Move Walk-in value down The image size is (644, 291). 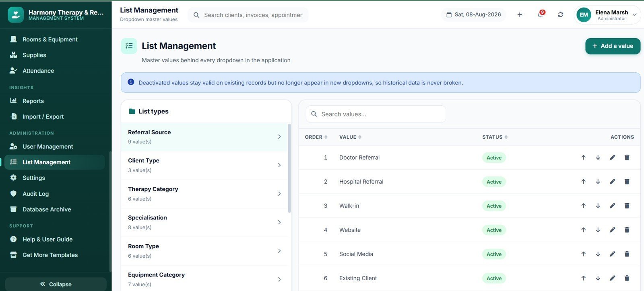click(x=598, y=206)
